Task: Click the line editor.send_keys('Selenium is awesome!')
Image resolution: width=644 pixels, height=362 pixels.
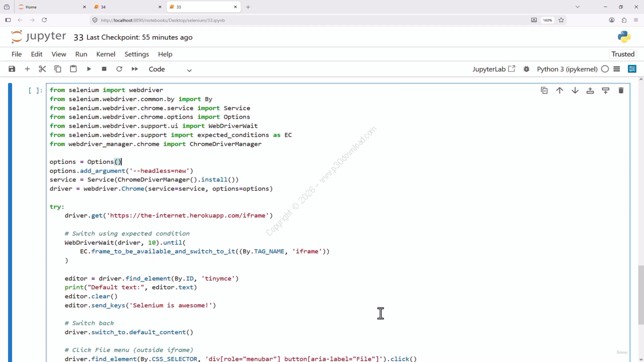Action: 140,305
